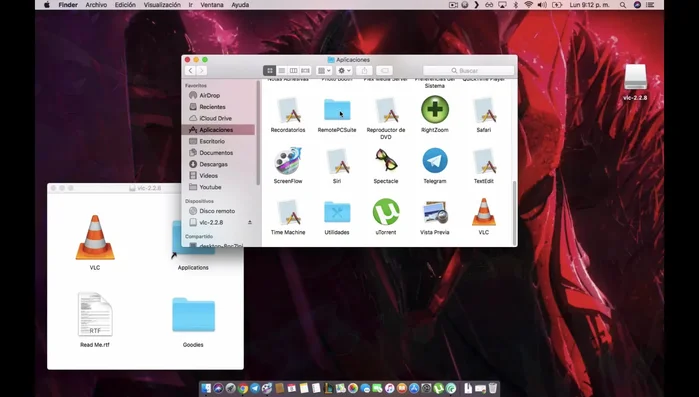The image size is (699, 397).
Task: Open Read Me.rtf in vlc-2.2.8 window
Action: pyautogui.click(x=95, y=314)
